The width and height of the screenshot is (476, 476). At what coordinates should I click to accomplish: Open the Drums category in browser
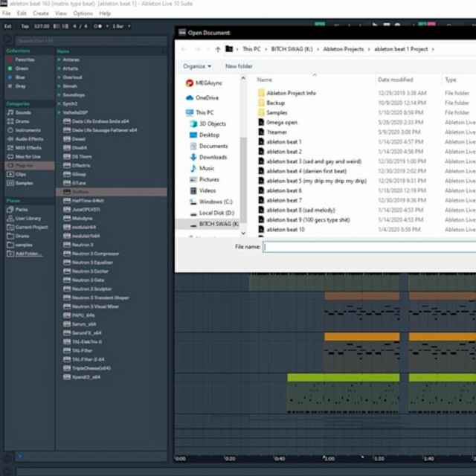[x=22, y=121]
